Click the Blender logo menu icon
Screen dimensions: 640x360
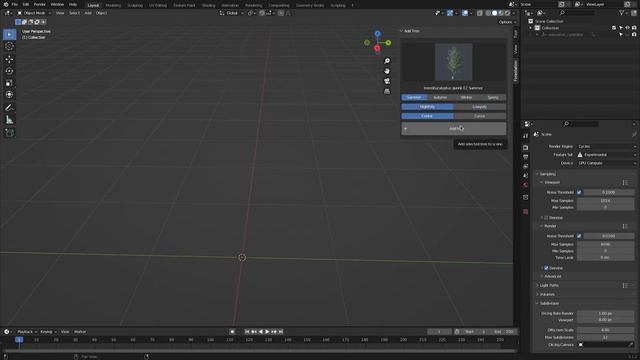click(6, 4)
